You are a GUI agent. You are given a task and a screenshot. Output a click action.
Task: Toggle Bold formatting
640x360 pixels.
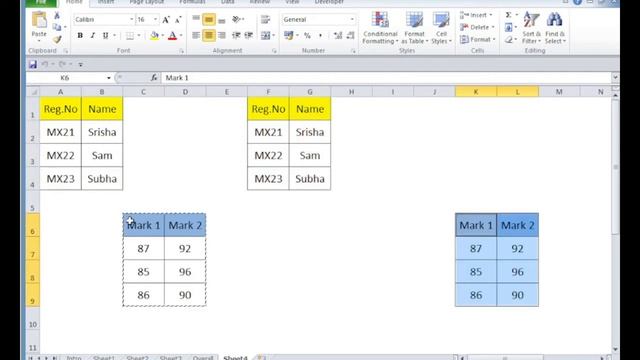pos(80,36)
